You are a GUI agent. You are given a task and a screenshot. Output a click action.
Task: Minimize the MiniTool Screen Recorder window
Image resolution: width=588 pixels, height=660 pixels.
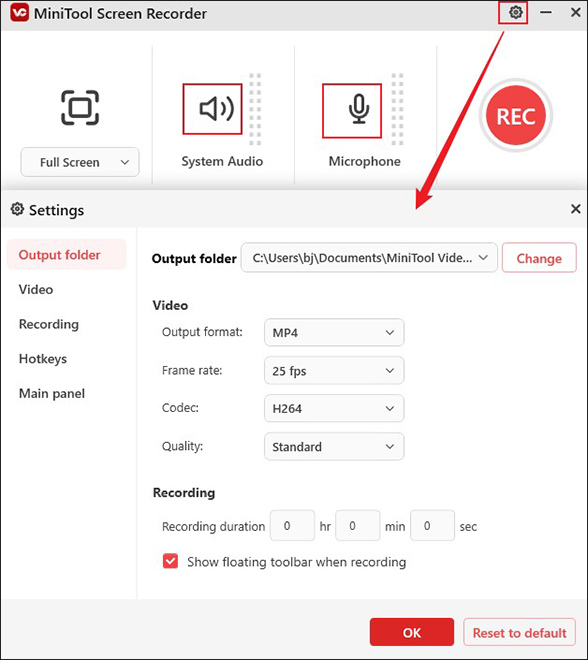[x=546, y=12]
